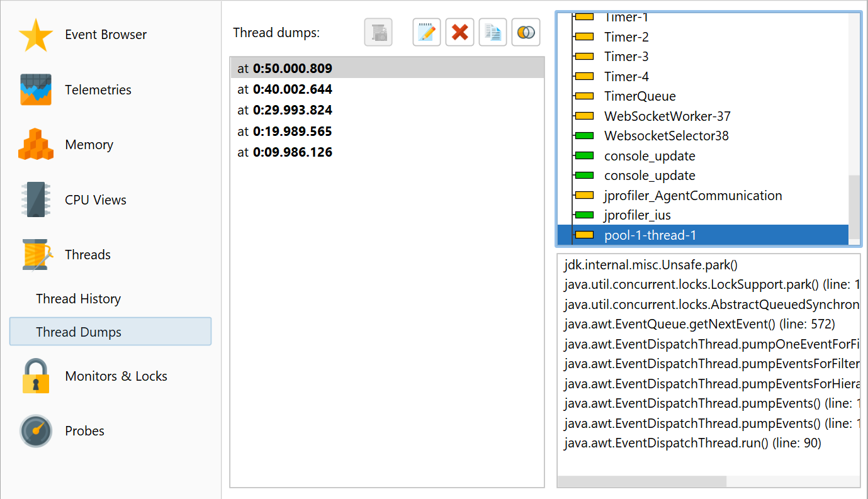Image resolution: width=868 pixels, height=499 pixels.
Task: Click the stack trace horizontal scrollbar
Action: (642, 481)
